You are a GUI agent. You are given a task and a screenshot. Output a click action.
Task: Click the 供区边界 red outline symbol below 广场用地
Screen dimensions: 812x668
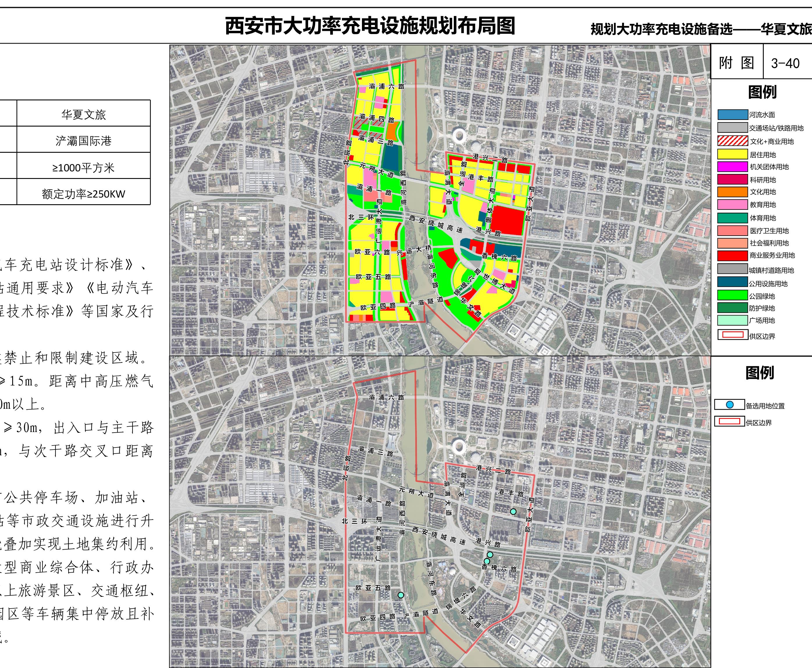click(733, 335)
